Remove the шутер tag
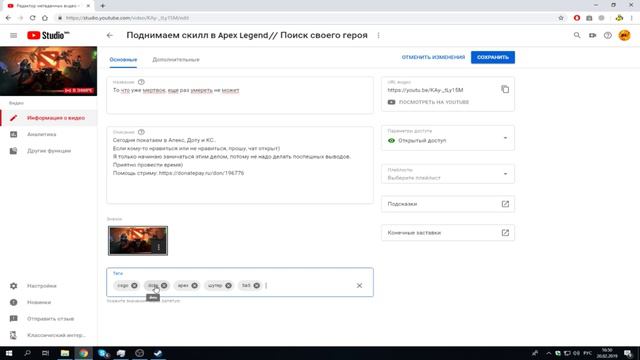The width and height of the screenshot is (640, 360). click(228, 285)
